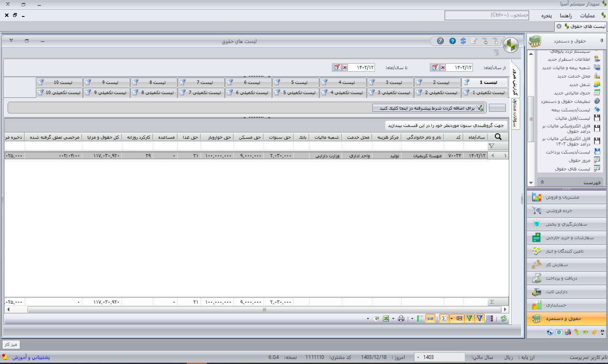Open the green Sepidar logo round button

(x=510, y=45)
